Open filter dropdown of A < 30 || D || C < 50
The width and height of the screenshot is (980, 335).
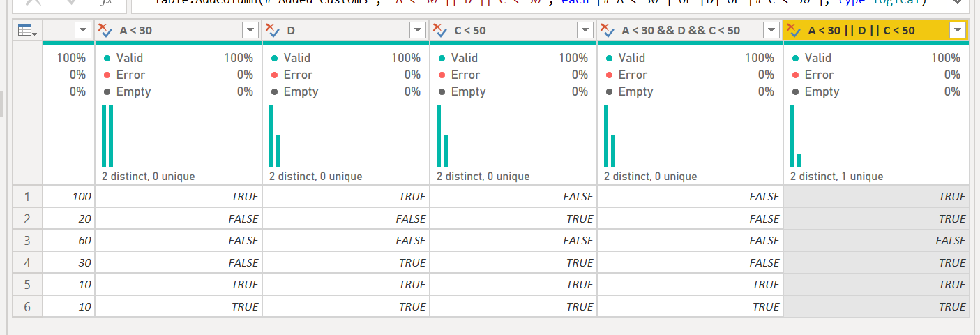958,30
